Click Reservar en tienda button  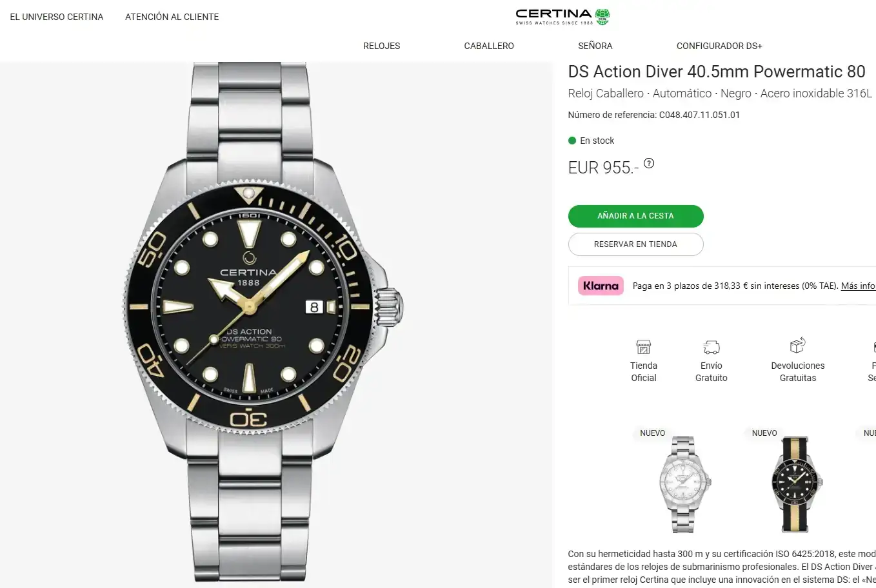(x=635, y=244)
